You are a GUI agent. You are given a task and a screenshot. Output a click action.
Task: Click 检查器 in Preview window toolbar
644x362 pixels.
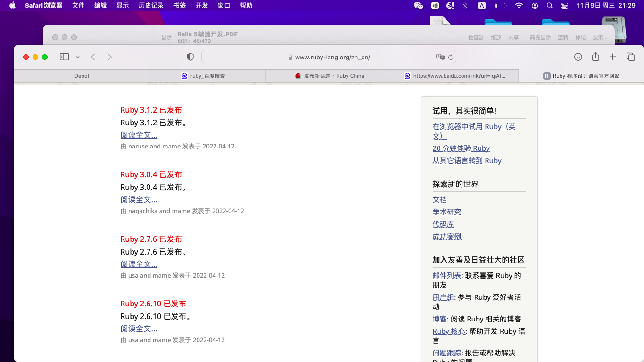476,37
